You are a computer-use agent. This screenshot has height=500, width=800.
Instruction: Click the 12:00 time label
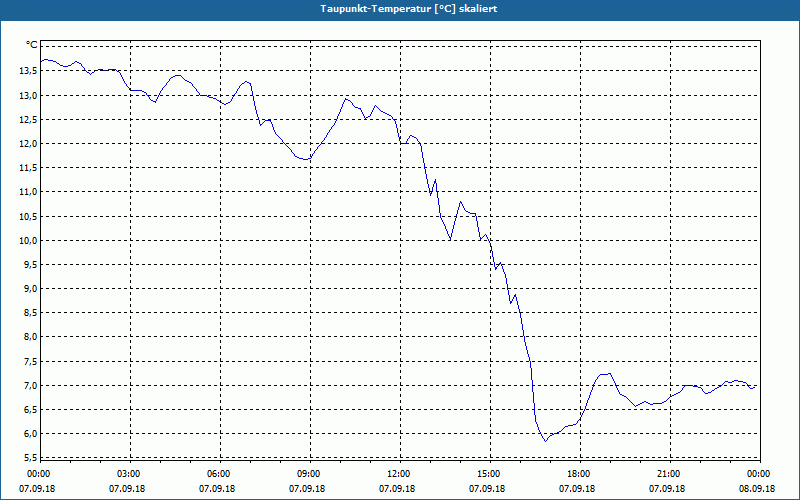click(x=397, y=474)
